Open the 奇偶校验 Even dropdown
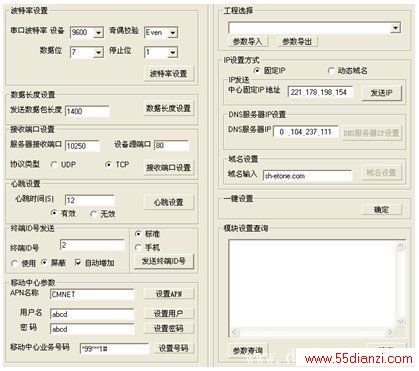This screenshot has height=371, width=419. pyautogui.click(x=173, y=33)
